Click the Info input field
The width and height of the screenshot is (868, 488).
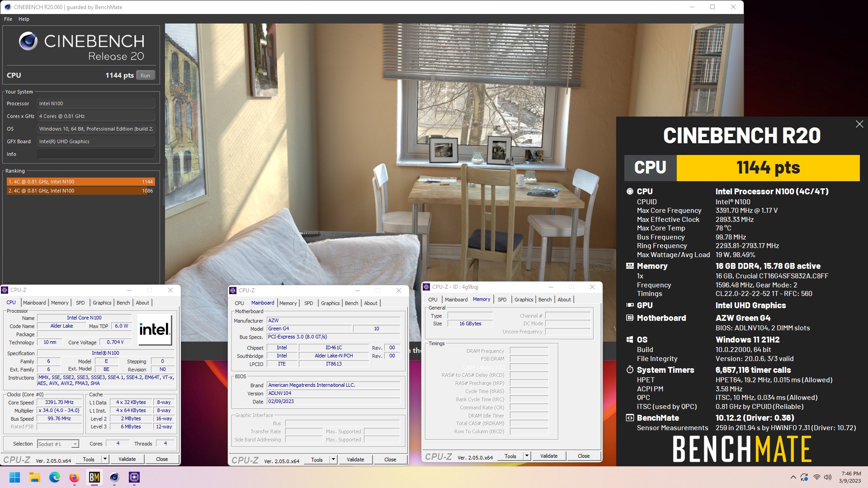tap(96, 154)
